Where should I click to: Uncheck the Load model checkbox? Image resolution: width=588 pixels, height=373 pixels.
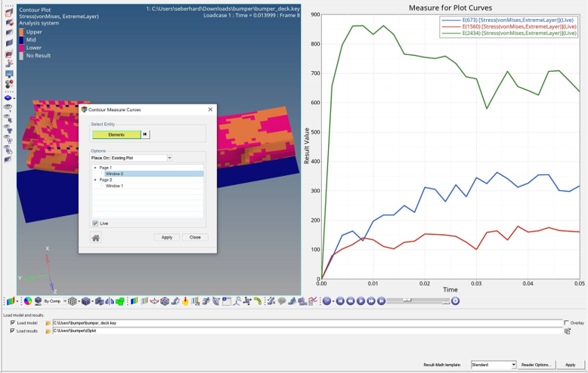(12, 322)
